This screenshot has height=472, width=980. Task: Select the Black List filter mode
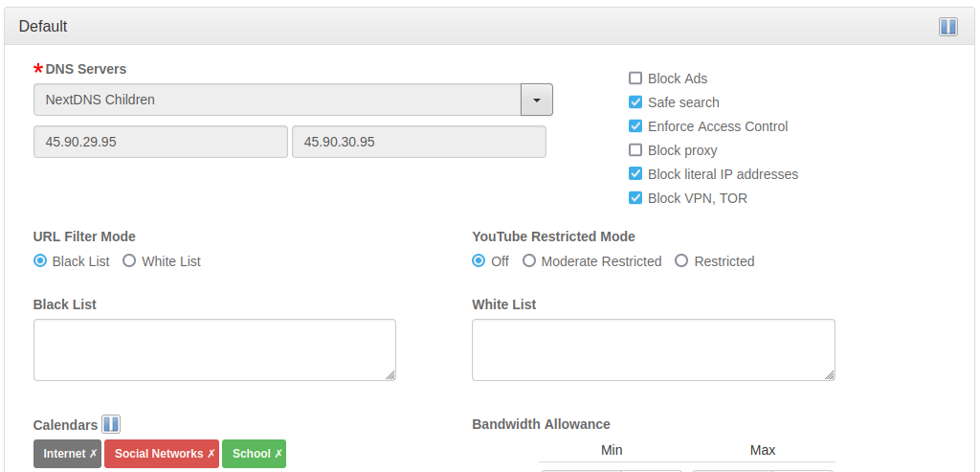(x=40, y=261)
